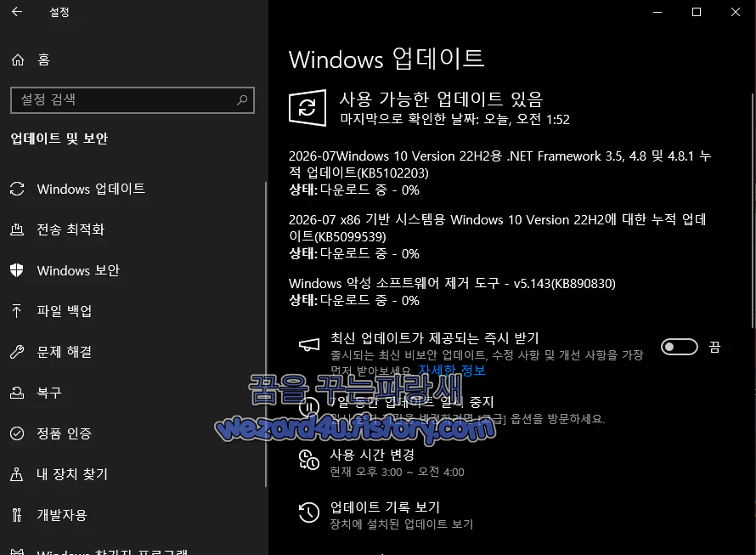Viewport: 756px width, 555px height.
Task: Click the back arrow in Settings
Action: click(17, 12)
